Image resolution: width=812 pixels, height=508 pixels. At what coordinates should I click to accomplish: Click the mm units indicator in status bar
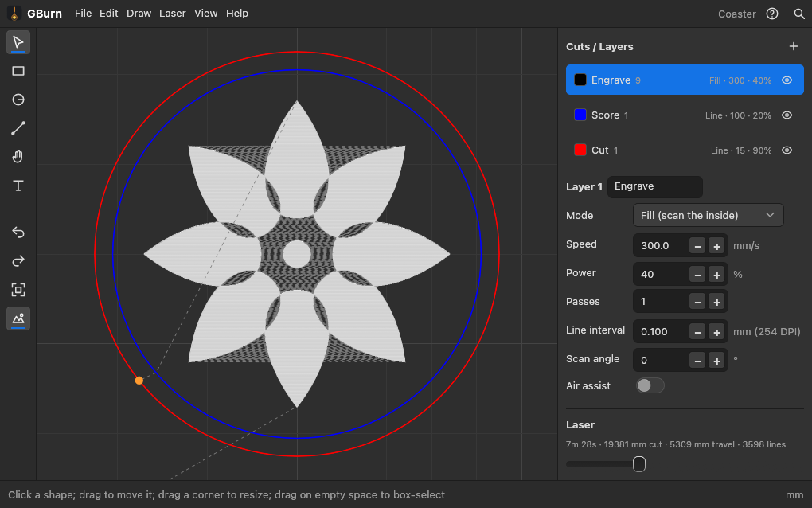click(794, 495)
